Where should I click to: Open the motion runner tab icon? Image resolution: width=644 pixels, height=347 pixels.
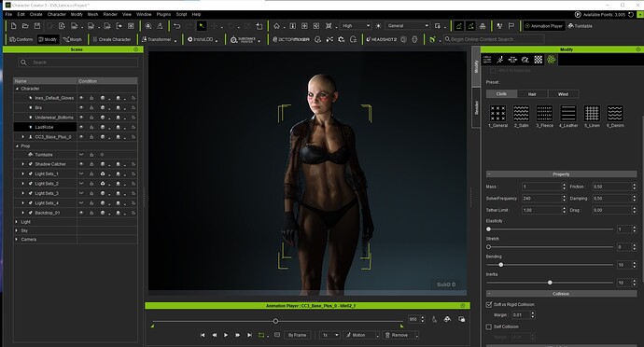pyautogui.click(x=500, y=60)
